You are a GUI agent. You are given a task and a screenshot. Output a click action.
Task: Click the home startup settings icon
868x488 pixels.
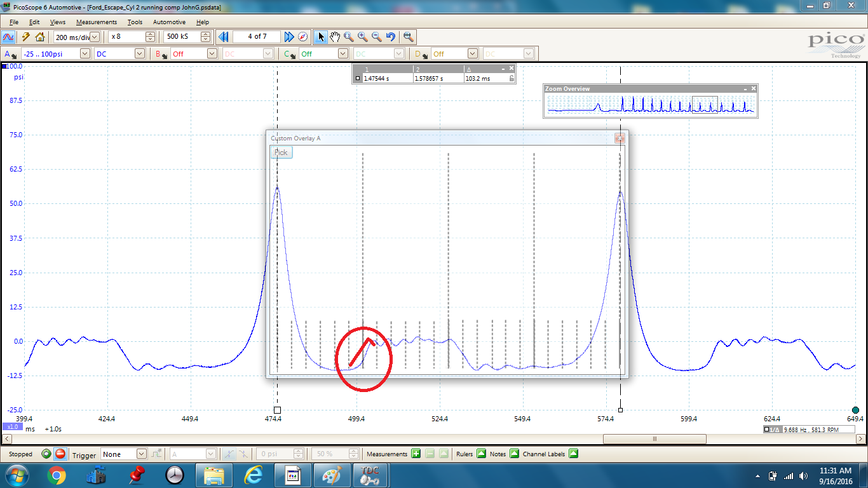point(40,37)
